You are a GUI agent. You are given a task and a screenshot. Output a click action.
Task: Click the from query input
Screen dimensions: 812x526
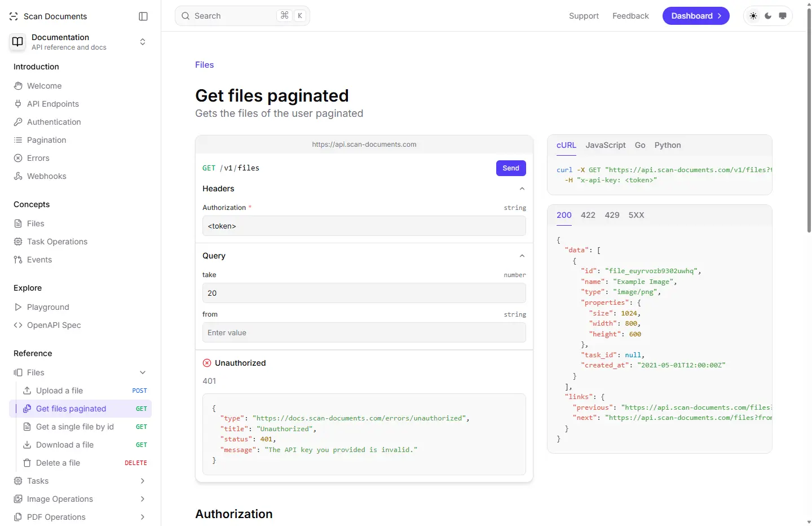point(364,333)
